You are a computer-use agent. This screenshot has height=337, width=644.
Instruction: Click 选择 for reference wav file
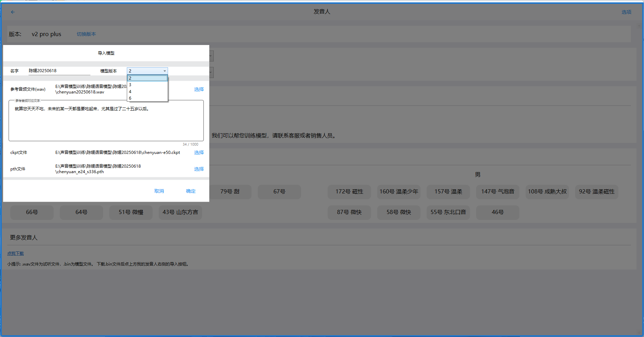(x=199, y=89)
